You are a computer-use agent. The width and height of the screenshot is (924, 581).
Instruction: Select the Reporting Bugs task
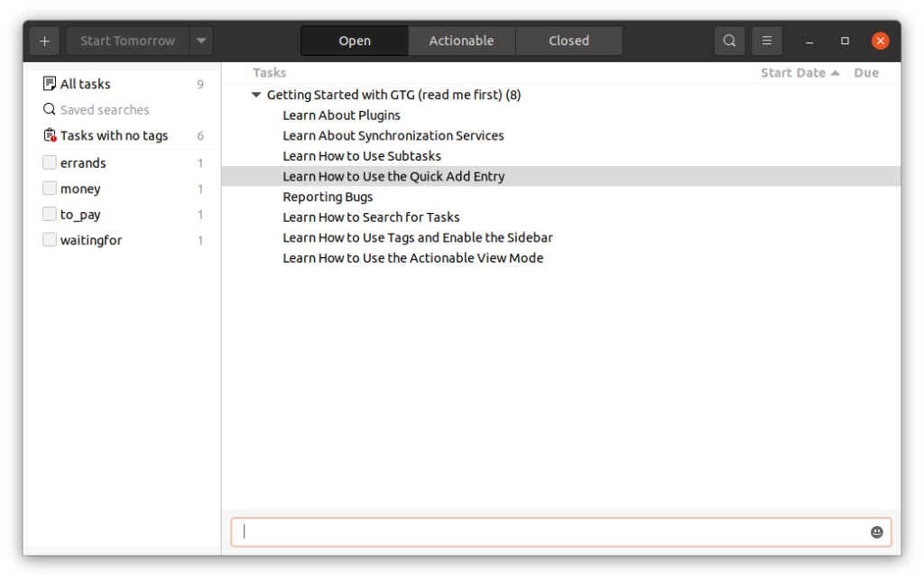[328, 197]
